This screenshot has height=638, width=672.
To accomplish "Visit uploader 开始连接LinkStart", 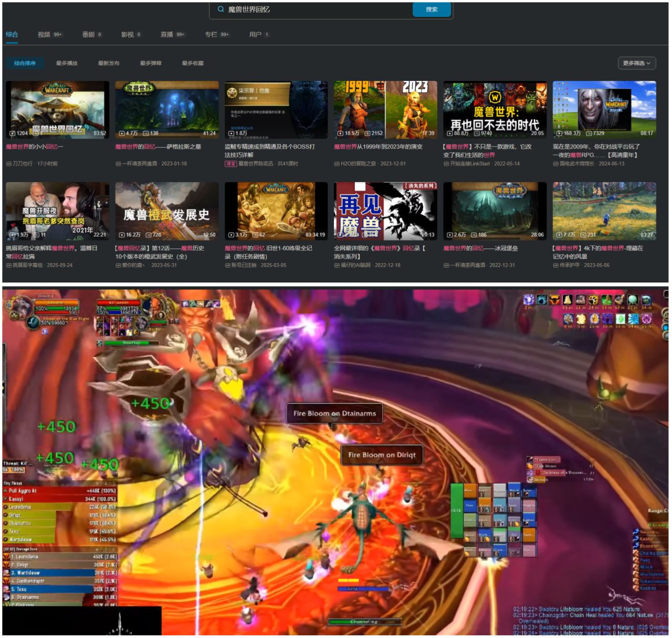I will (470, 164).
